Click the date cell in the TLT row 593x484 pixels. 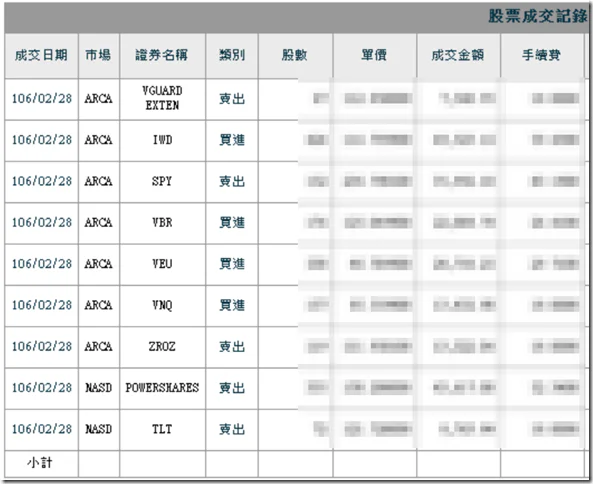click(42, 429)
